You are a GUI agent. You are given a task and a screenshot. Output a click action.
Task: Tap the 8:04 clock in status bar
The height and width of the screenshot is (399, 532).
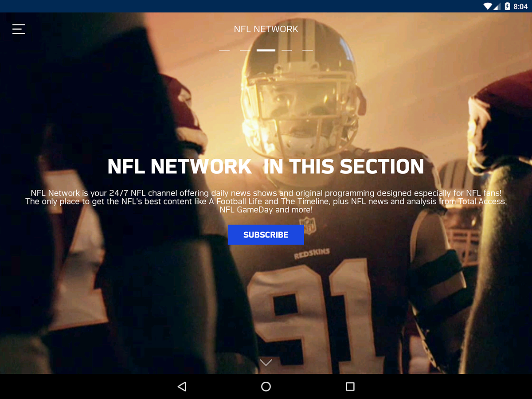520,6
